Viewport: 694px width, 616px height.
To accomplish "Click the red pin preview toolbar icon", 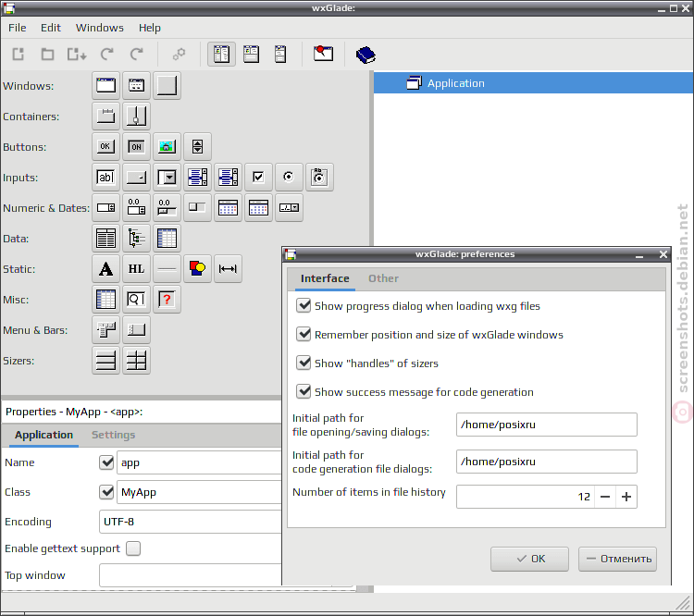I will [324, 54].
